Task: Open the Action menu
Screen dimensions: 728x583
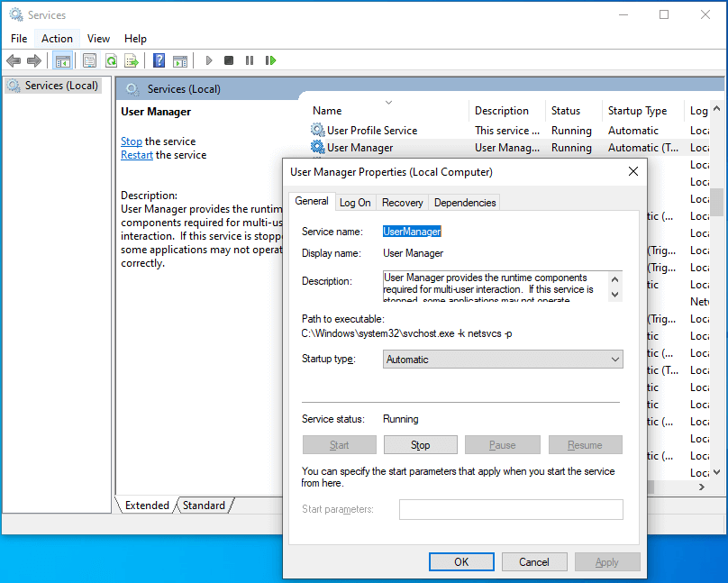Action: pos(57,38)
